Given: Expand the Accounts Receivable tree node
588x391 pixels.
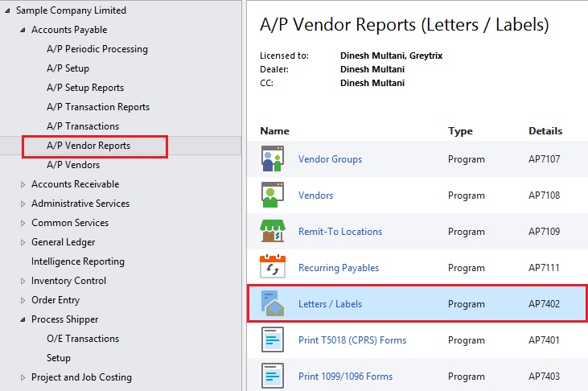Looking at the screenshot, I should tap(23, 184).
